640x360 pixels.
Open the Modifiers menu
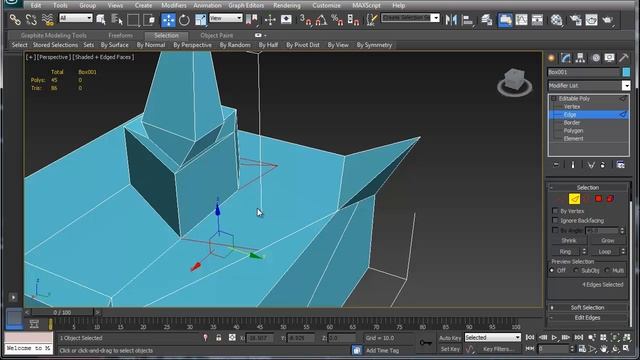[173, 5]
